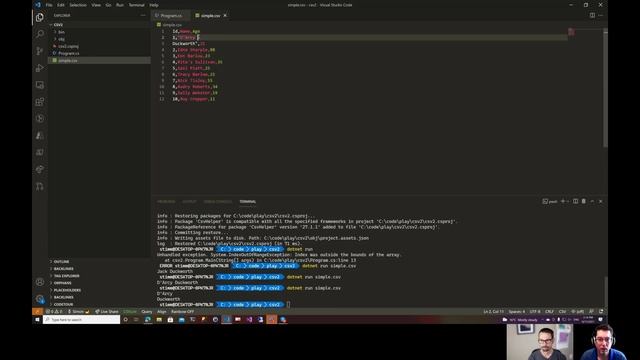This screenshot has width=640, height=360.
Task: Click the feedback icon in the status bar
Action: click(x=591, y=311)
